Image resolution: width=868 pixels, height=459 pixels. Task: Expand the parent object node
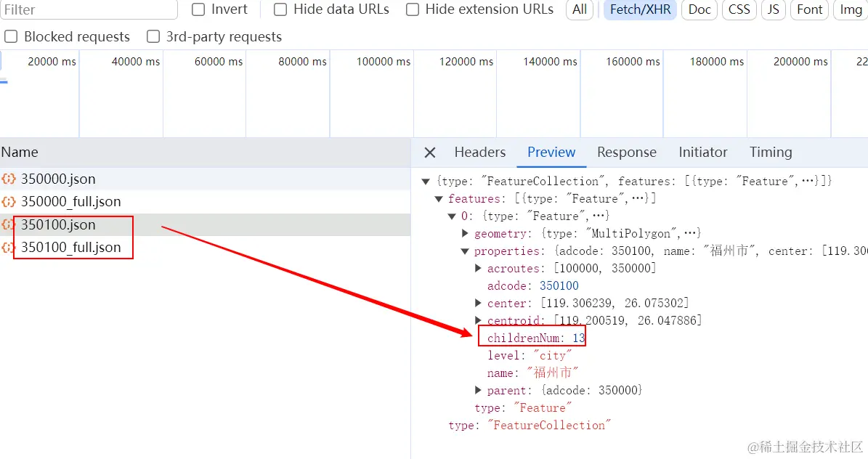tap(479, 391)
